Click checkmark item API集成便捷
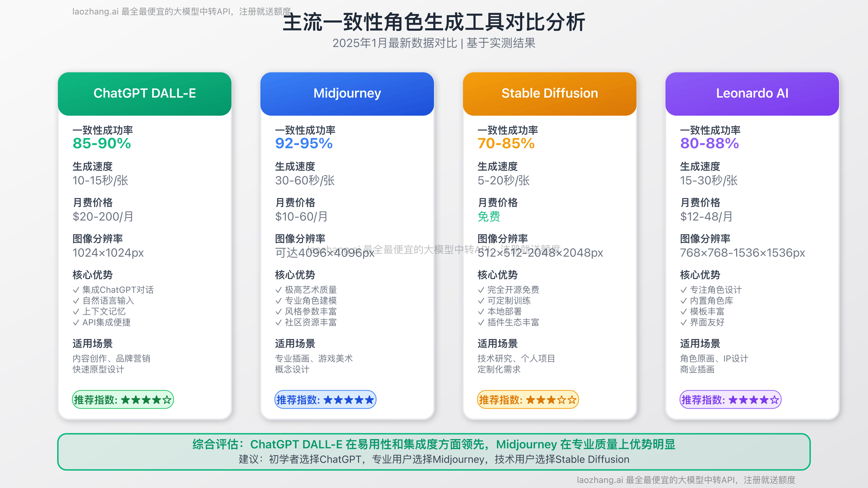The image size is (868, 488). click(x=102, y=322)
